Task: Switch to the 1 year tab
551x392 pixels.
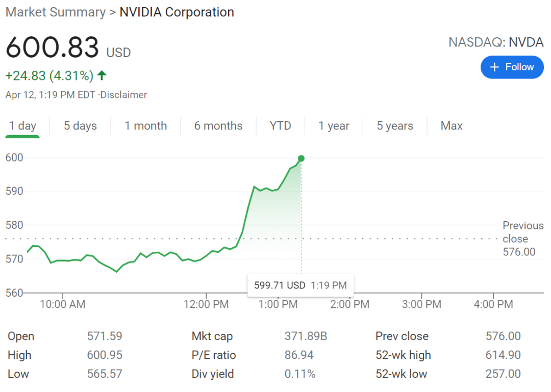Action: click(x=334, y=126)
